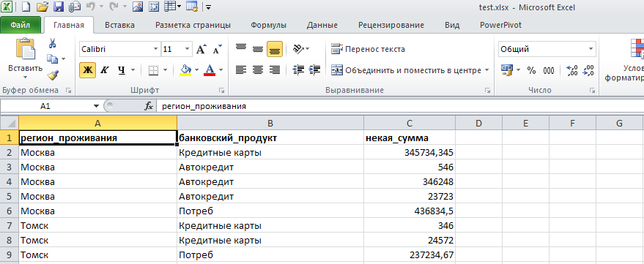Open the Файл tab
This screenshot has width=644, height=264.
click(21, 25)
